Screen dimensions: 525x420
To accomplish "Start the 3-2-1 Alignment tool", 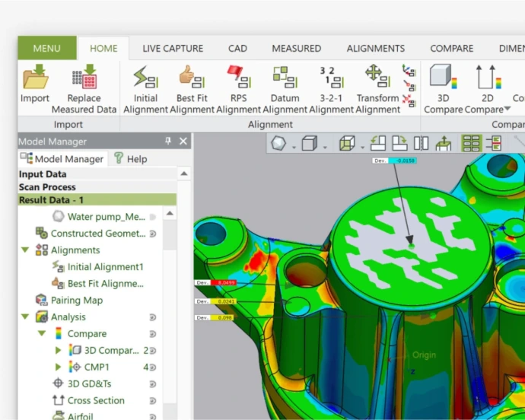I will [x=330, y=78].
